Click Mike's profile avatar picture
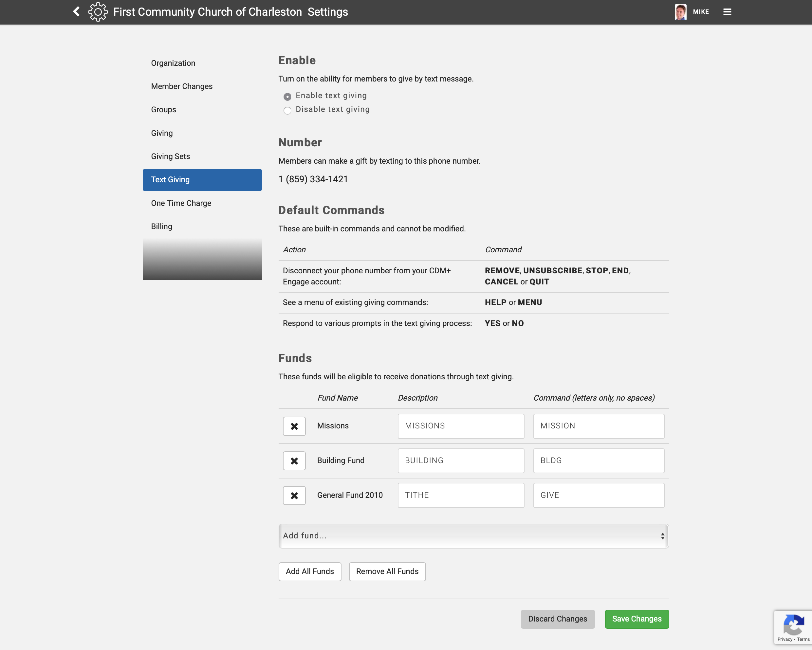Viewport: 812px width, 650px height. (x=680, y=12)
